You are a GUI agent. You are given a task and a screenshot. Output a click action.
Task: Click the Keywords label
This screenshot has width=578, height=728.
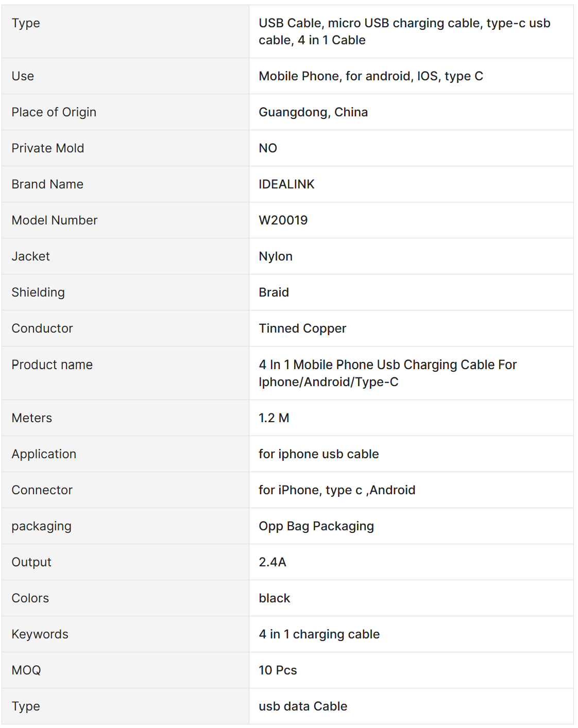pyautogui.click(x=40, y=634)
